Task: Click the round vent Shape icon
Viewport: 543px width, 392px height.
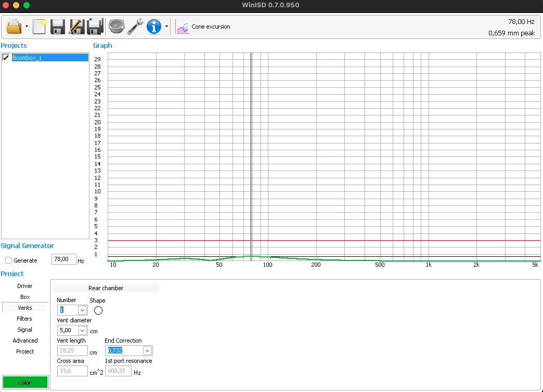Action: click(98, 310)
